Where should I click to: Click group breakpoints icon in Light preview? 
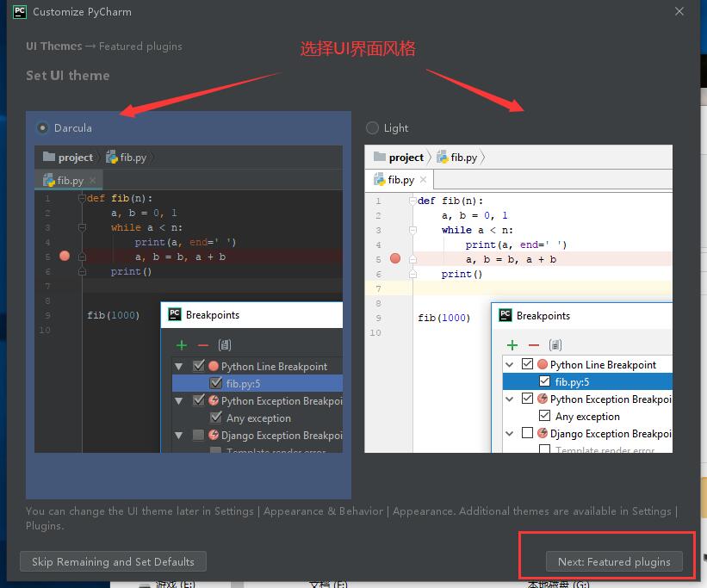point(555,345)
